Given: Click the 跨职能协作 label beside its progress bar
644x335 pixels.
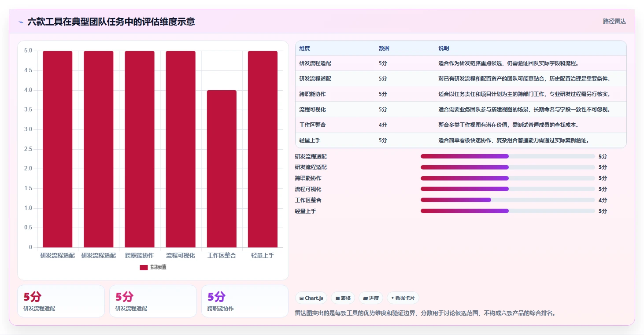Looking at the screenshot, I should [x=308, y=178].
